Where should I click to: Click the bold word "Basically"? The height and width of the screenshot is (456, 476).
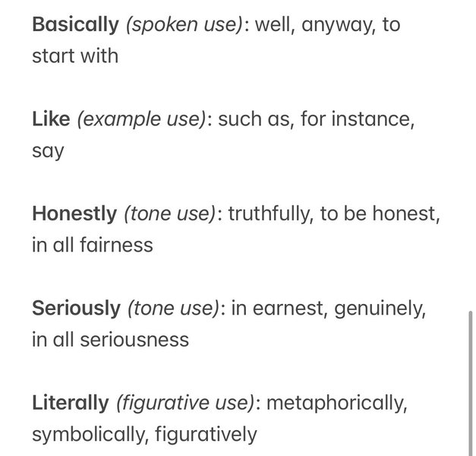click(75, 25)
